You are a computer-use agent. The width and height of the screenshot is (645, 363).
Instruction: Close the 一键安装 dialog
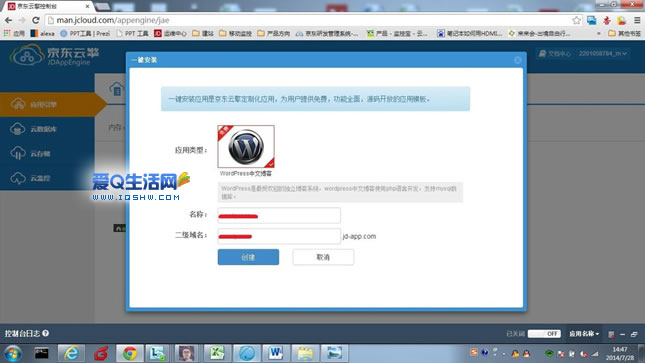pyautogui.click(x=517, y=60)
